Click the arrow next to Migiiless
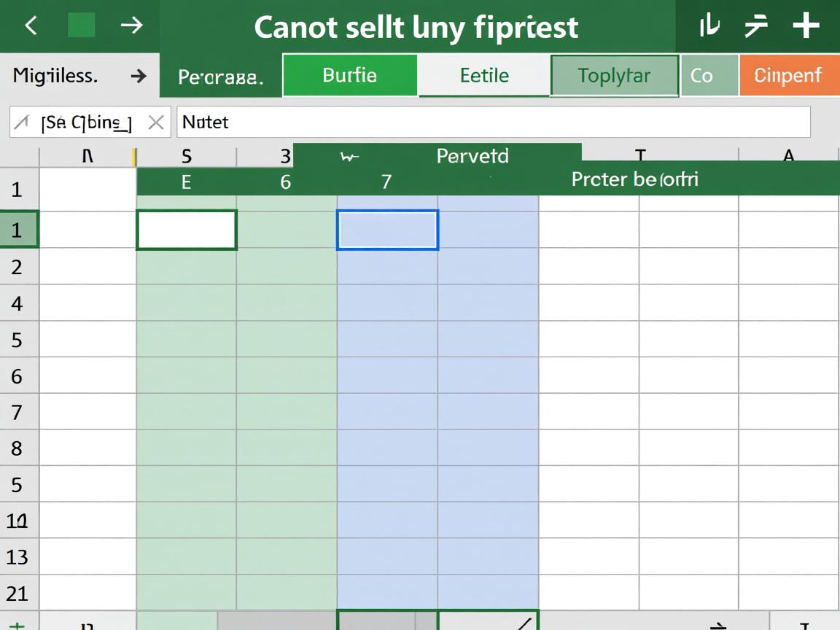Viewport: 840px width, 630px height. coord(138,75)
